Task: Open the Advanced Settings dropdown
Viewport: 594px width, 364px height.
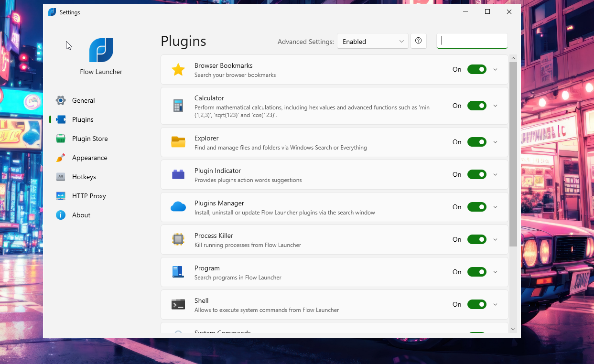Action: [x=372, y=41]
